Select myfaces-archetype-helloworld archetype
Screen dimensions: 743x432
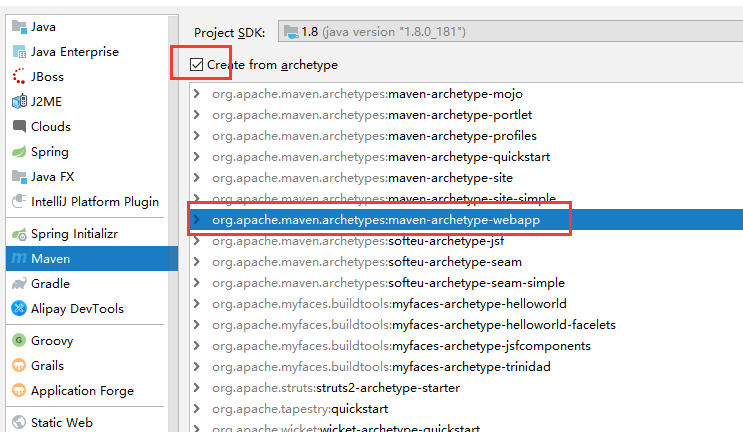click(390, 304)
